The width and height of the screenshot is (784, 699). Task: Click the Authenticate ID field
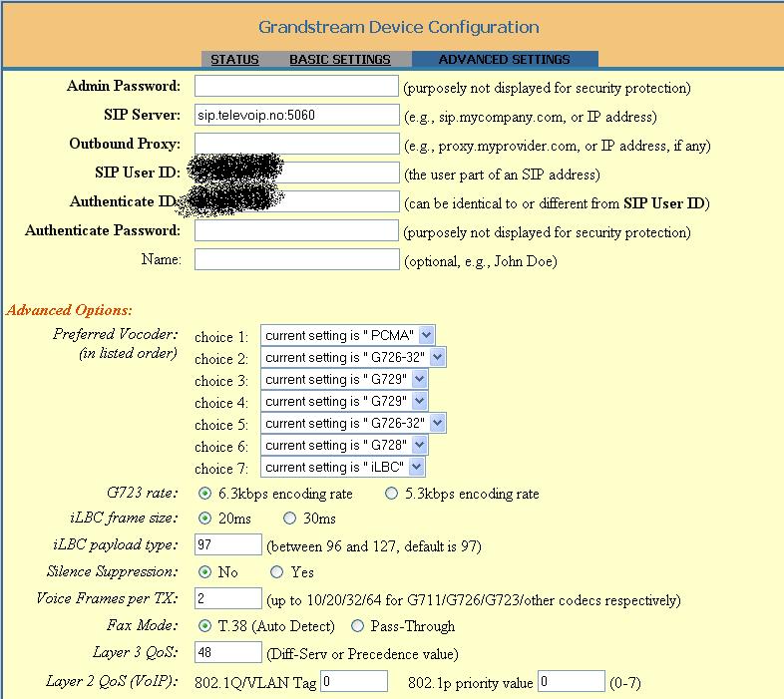pyautogui.click(x=296, y=201)
